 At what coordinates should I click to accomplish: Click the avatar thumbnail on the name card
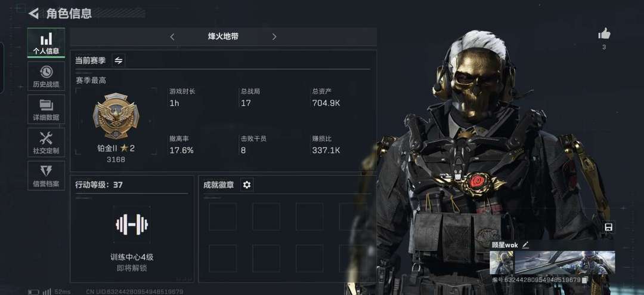coord(501,263)
